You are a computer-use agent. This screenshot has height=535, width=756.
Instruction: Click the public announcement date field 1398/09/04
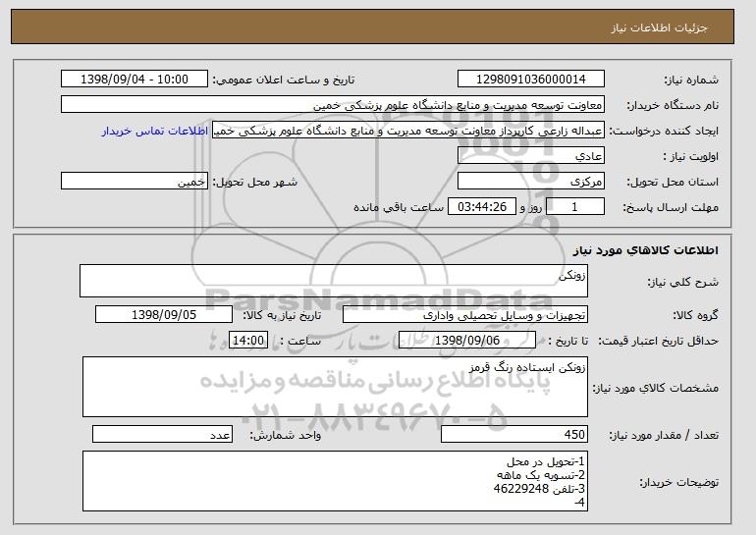pyautogui.click(x=135, y=80)
